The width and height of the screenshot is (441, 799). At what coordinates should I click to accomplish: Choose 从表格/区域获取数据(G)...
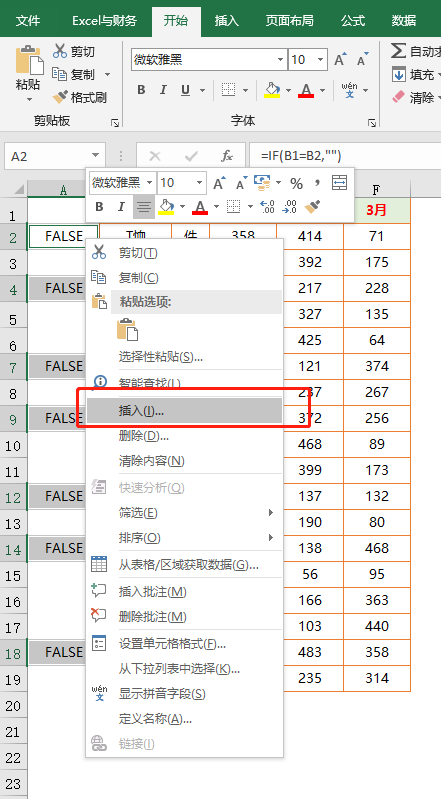[x=184, y=565]
